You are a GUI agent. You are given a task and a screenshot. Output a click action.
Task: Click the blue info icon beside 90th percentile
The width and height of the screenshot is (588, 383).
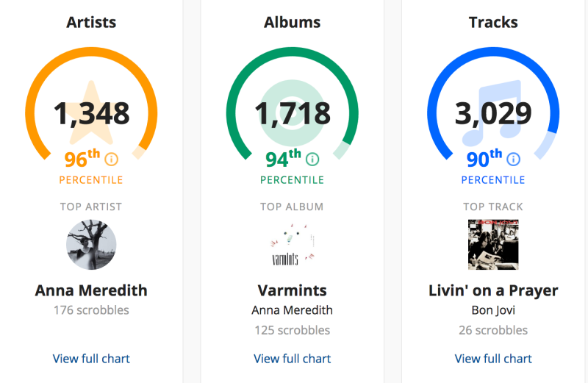513,160
